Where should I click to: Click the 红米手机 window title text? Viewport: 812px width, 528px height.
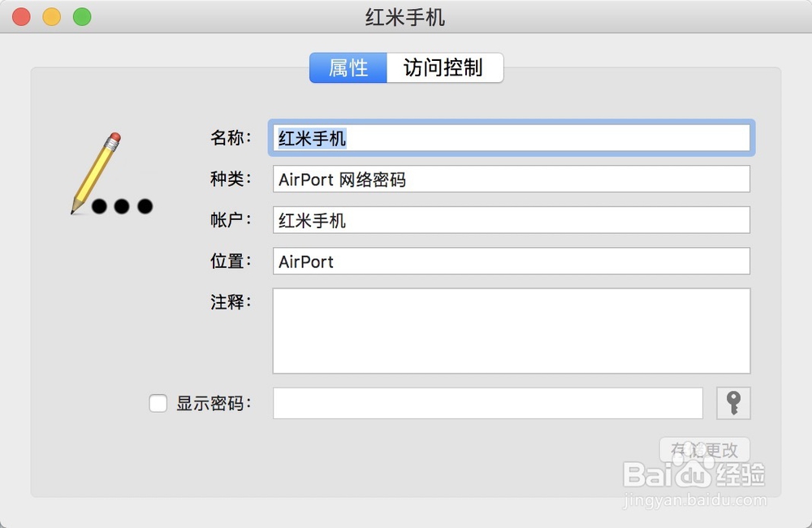405,17
